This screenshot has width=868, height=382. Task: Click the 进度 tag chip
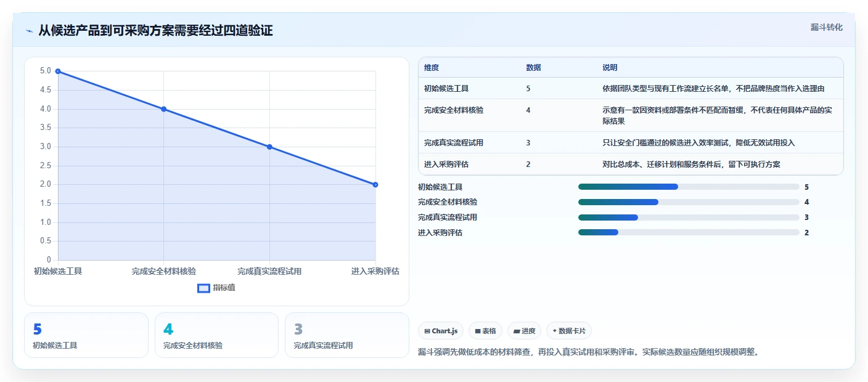tap(524, 331)
